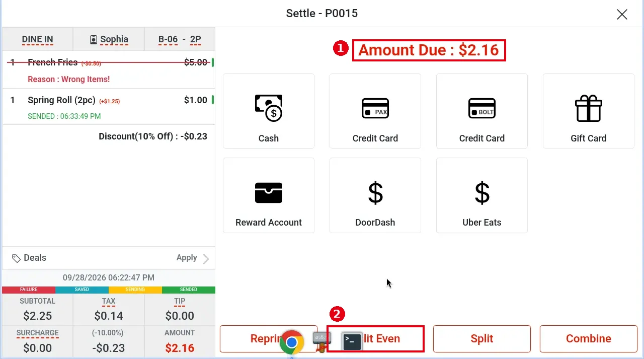Screen dimensions: 644x359
Task: Click the order date and time stamp
Action: click(109, 277)
